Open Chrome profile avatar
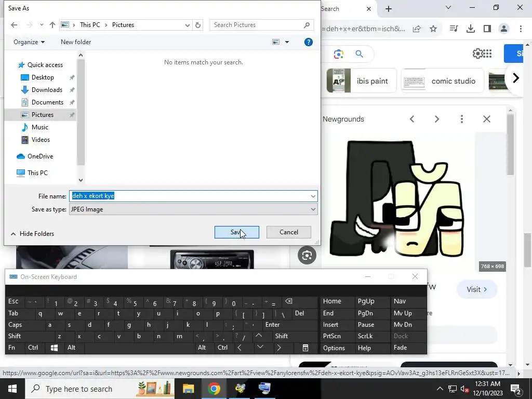Screen dimensions: 532x399 504,29
